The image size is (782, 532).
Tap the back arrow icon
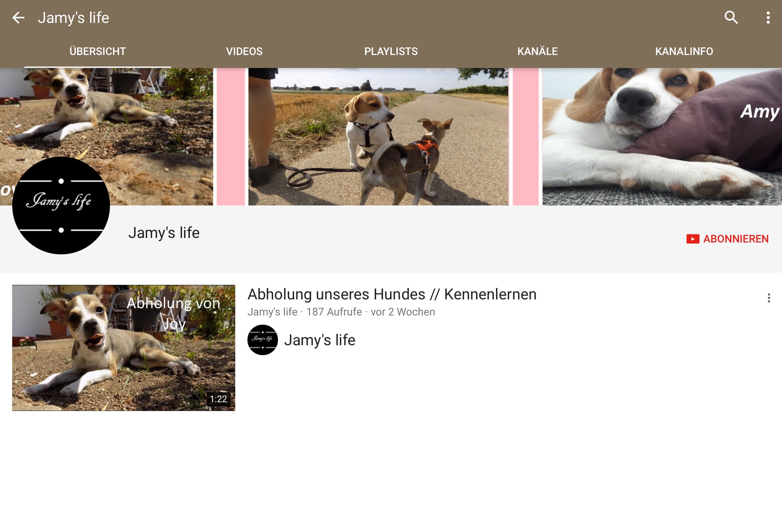(18, 18)
